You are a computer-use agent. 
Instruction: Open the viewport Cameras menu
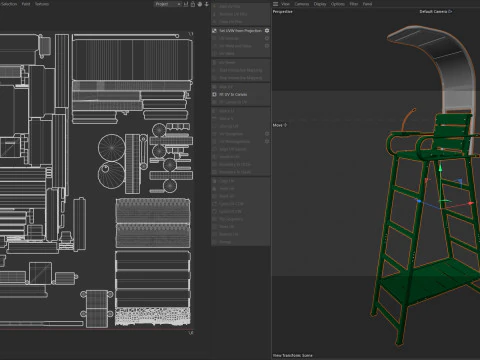coord(302,4)
